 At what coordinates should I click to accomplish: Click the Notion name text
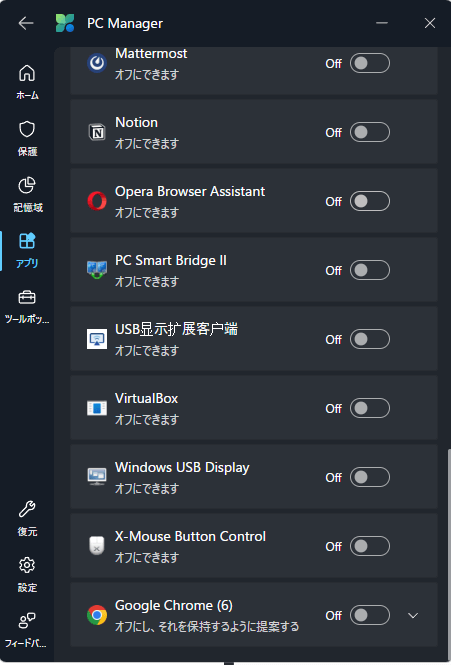click(137, 123)
